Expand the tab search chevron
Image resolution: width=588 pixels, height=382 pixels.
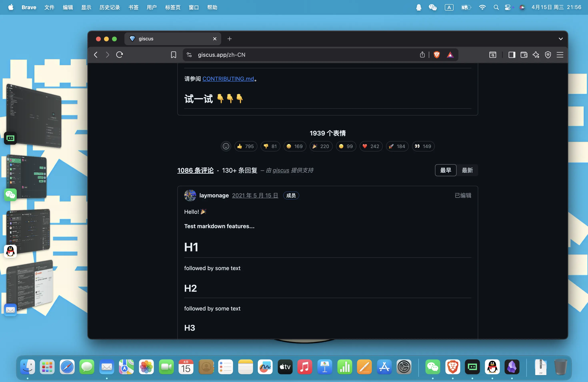click(561, 39)
